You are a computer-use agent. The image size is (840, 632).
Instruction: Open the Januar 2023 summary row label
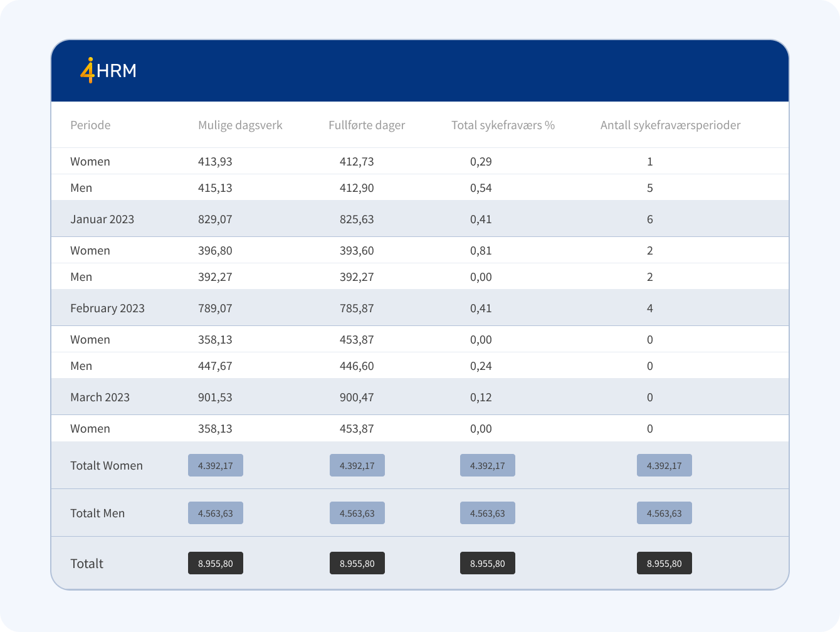[x=102, y=219]
